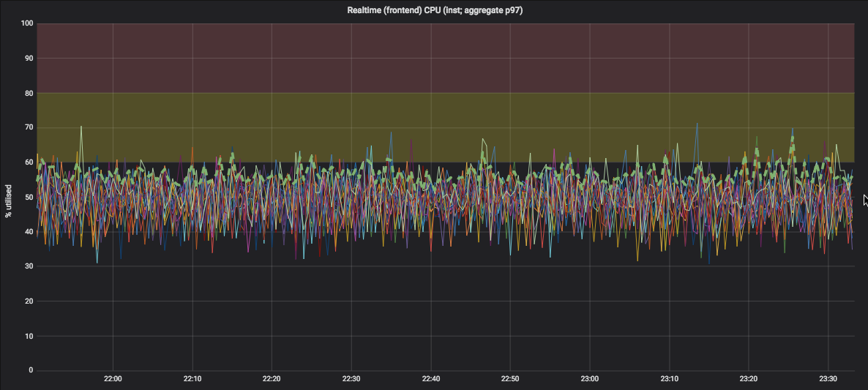The width and height of the screenshot is (868, 390).
Task: Click the tall spike peak just before 22:00
Action: pyautogui.click(x=81, y=127)
